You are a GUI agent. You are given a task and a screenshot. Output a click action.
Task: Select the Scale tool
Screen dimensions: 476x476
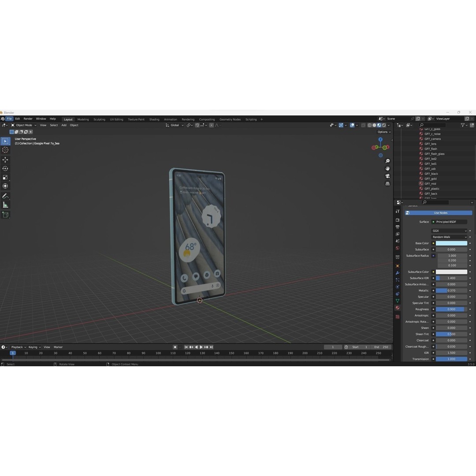(5, 177)
